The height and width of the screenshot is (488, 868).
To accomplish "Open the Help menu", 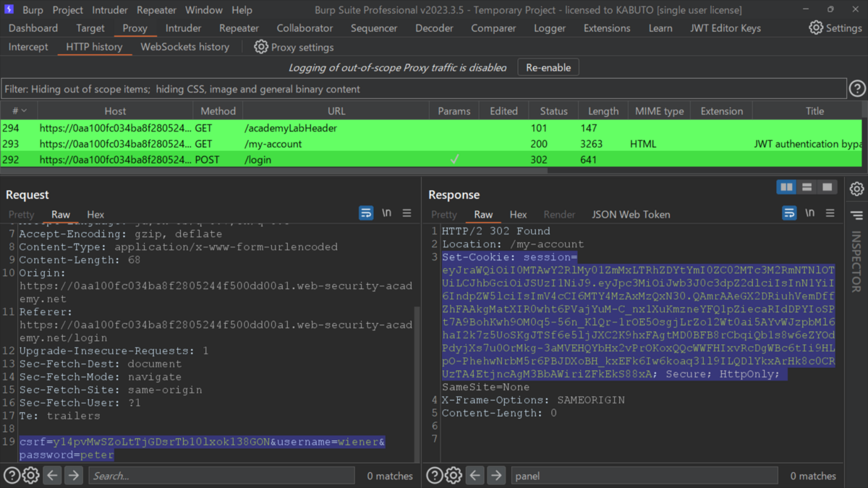I will [x=242, y=10].
